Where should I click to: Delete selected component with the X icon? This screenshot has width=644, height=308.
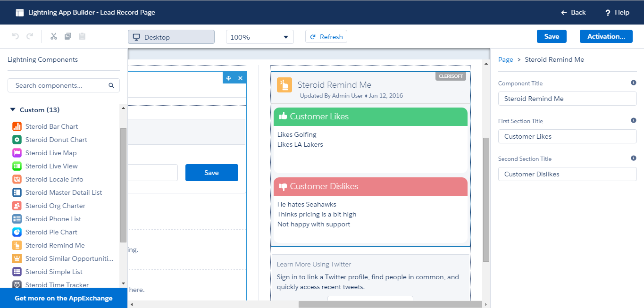240,78
